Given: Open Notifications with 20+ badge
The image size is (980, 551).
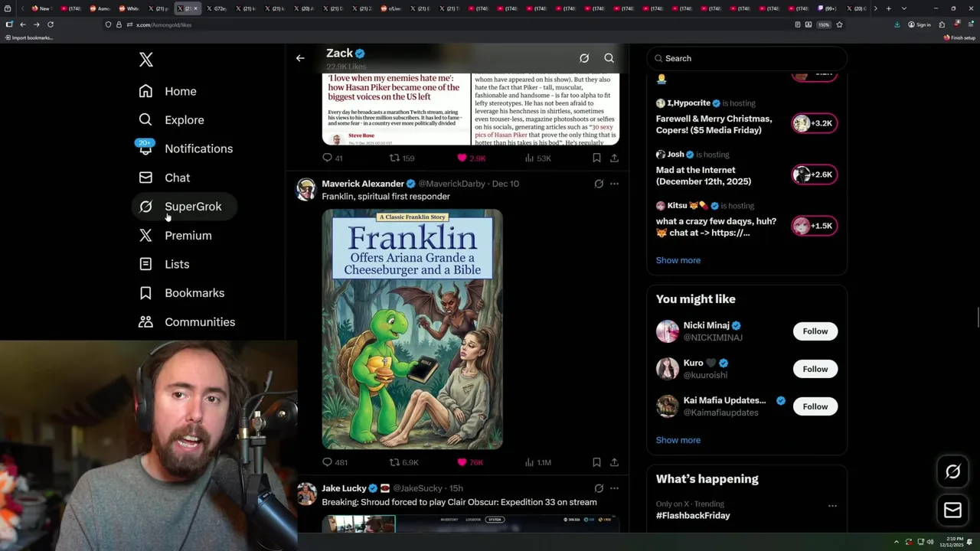Looking at the screenshot, I should point(186,148).
